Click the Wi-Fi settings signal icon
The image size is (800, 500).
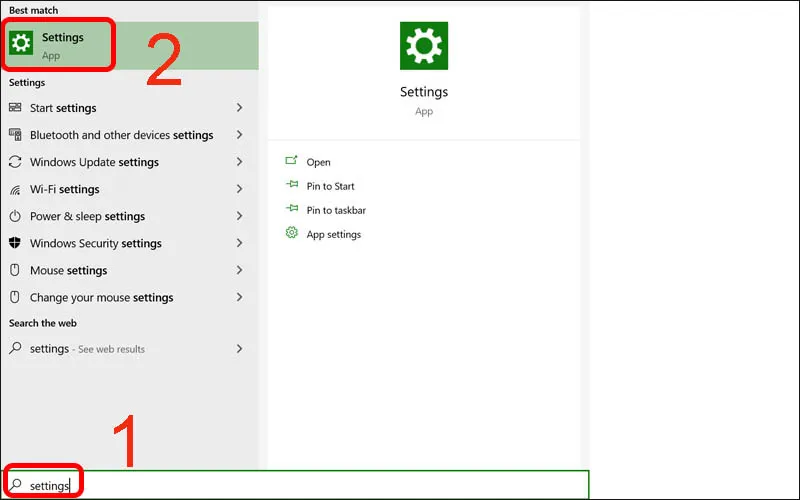tap(15, 190)
